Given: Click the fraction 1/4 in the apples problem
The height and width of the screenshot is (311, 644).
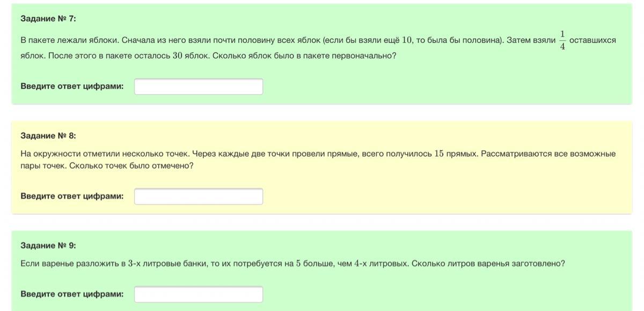Looking at the screenshot, I should tap(562, 41).
